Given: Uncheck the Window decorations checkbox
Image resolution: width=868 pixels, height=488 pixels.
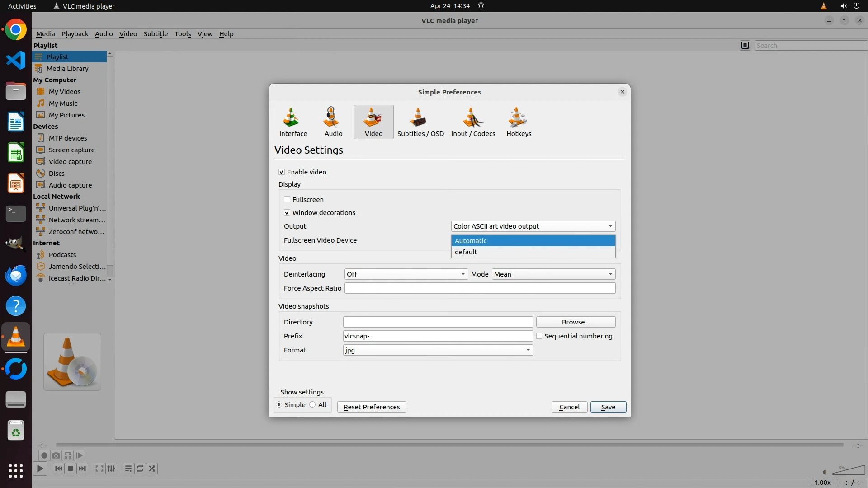Looking at the screenshot, I should (x=287, y=212).
